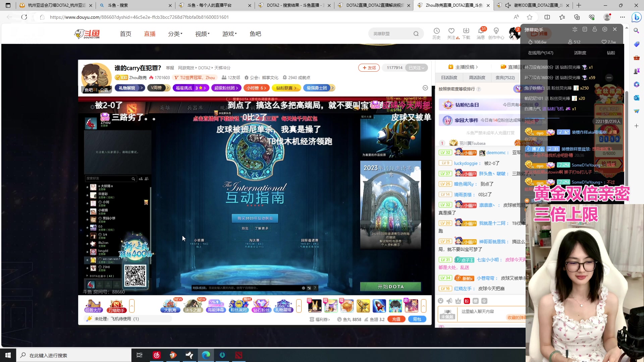Open the 钻石粉丝 diamond icon
The width and height of the screenshot is (644, 362).
click(x=261, y=306)
